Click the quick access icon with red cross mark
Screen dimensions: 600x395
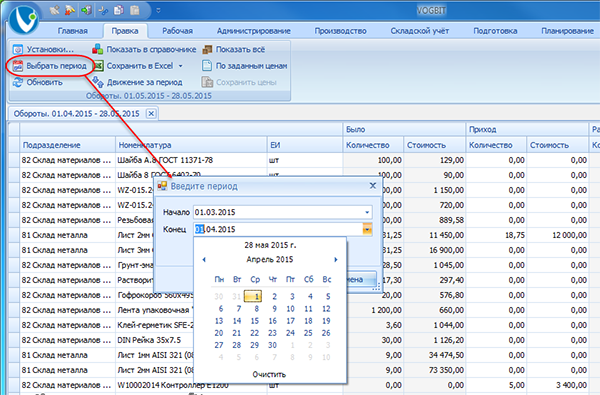[70, 10]
